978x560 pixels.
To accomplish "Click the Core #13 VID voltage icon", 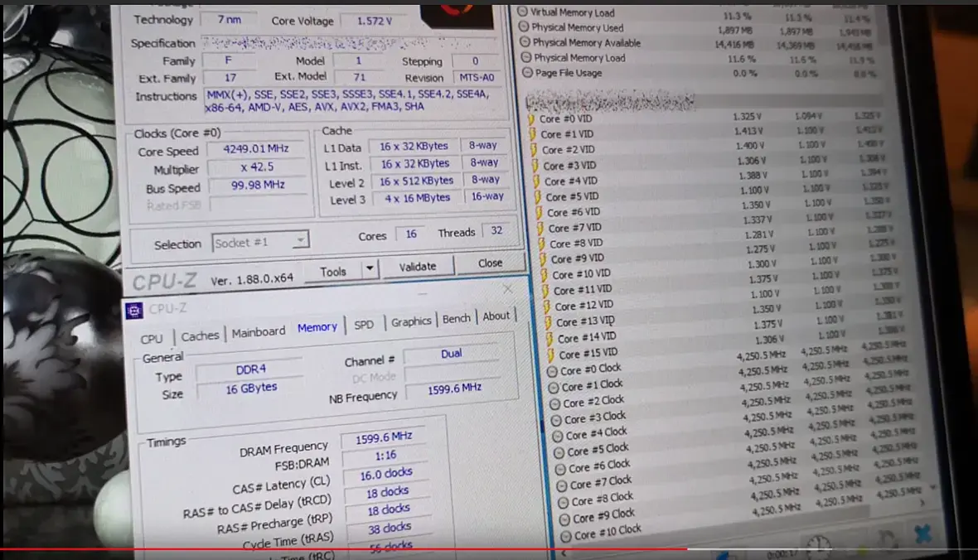I will click(x=549, y=321).
